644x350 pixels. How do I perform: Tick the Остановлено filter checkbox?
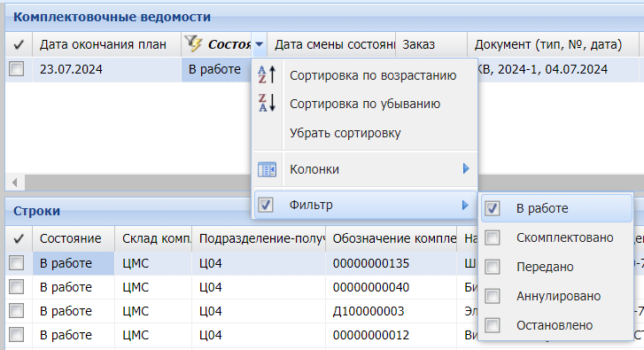point(493,325)
